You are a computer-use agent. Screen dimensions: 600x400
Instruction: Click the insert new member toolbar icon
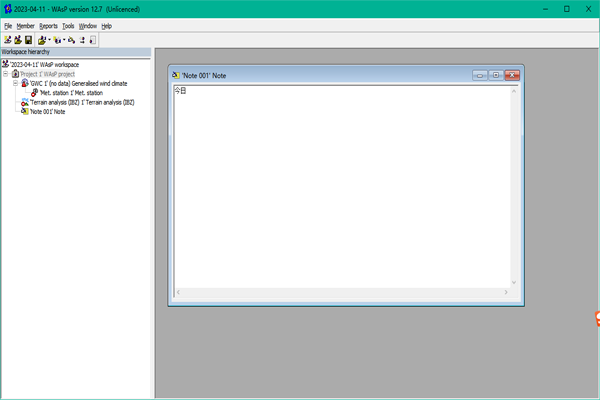pos(57,40)
